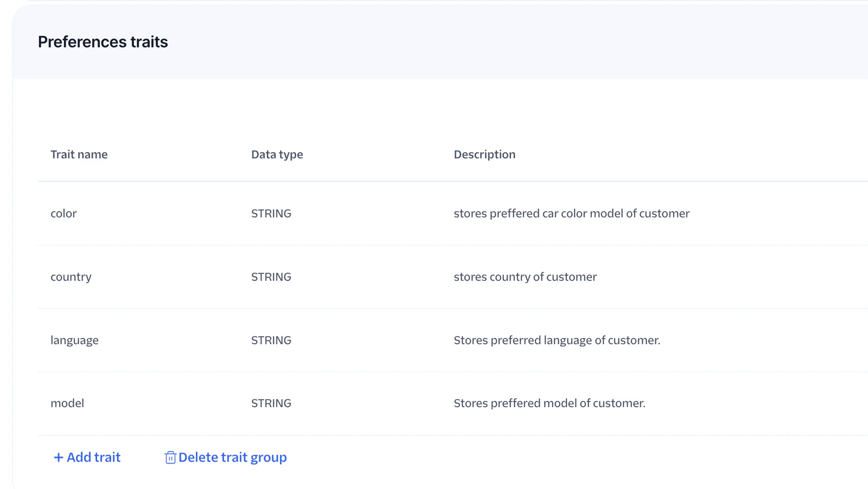Viewport: 868px width, 489px height.
Task: Click the plus icon beside Add trait
Action: pyautogui.click(x=59, y=458)
